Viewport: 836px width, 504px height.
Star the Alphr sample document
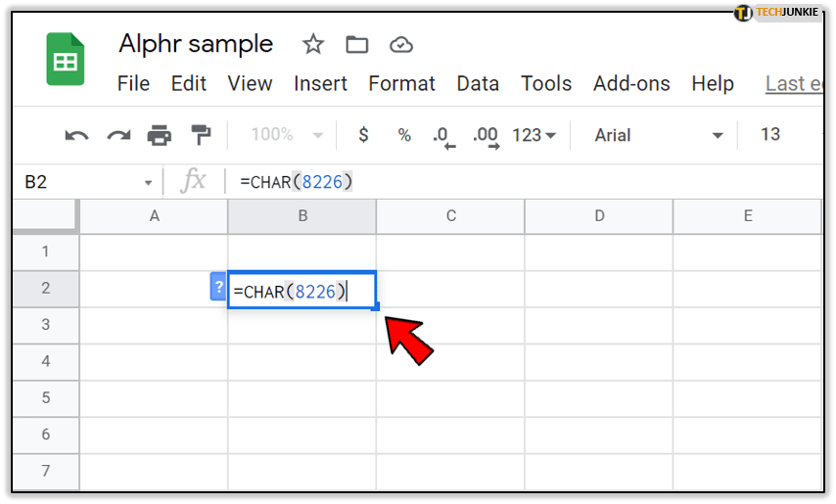coord(313,44)
